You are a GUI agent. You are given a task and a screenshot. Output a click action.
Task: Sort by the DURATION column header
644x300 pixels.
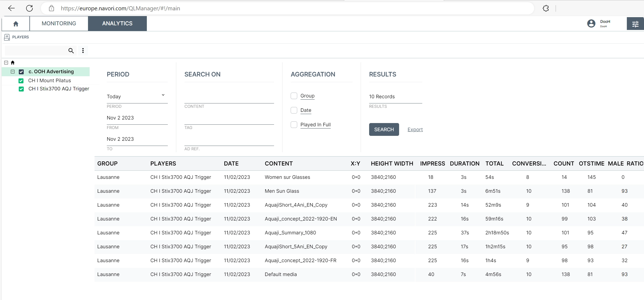[x=465, y=164]
